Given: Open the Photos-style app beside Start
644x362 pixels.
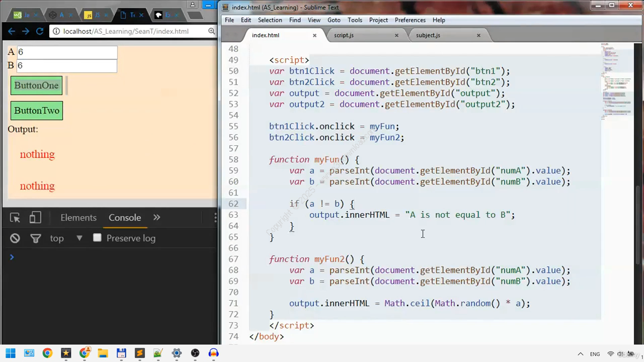Looking at the screenshot, I should coord(29,353).
